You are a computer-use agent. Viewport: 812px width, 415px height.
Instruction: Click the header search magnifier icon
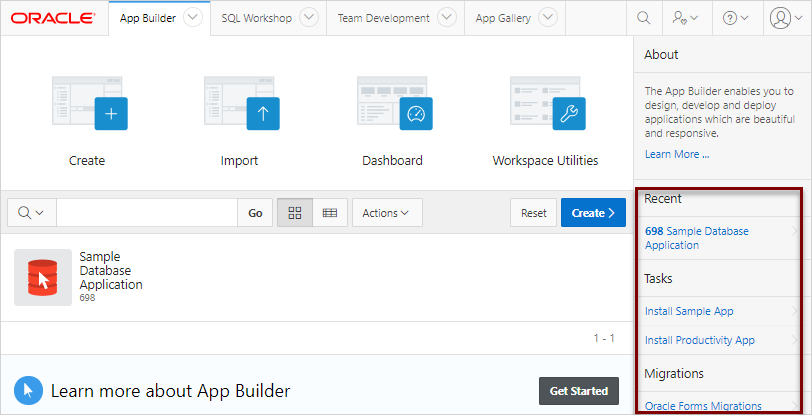pyautogui.click(x=643, y=18)
